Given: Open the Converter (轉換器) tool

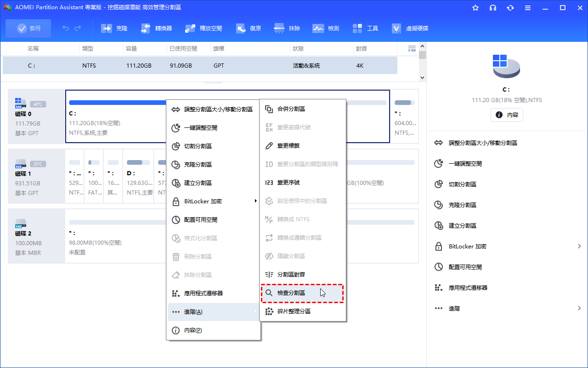Looking at the screenshot, I should 146,29.
